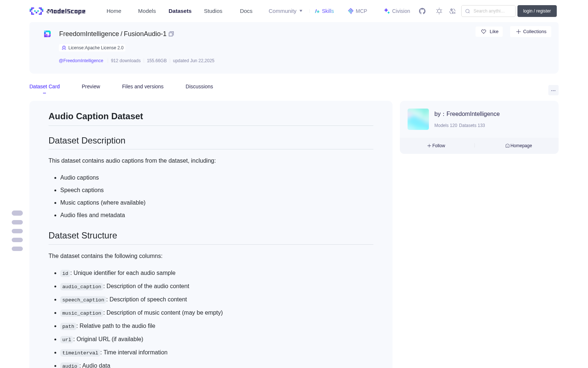Click the 155.66GB size text

point(157,61)
